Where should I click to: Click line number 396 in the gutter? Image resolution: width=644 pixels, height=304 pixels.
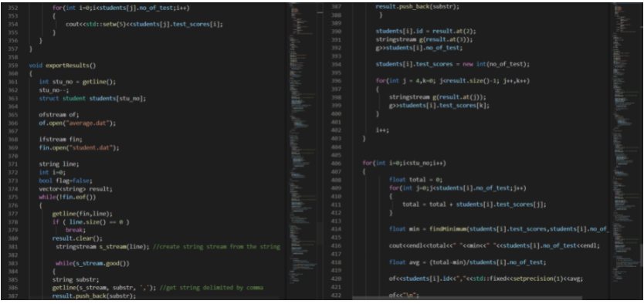click(335, 81)
